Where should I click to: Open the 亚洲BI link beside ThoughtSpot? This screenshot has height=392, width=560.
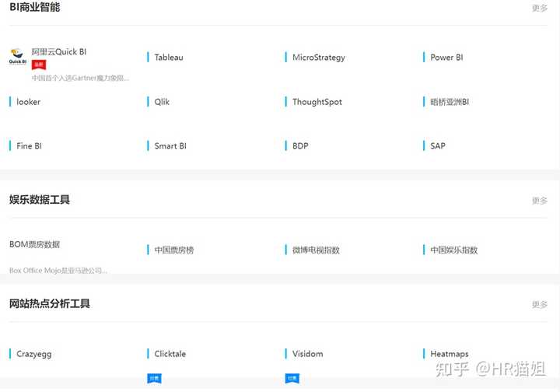tap(450, 102)
